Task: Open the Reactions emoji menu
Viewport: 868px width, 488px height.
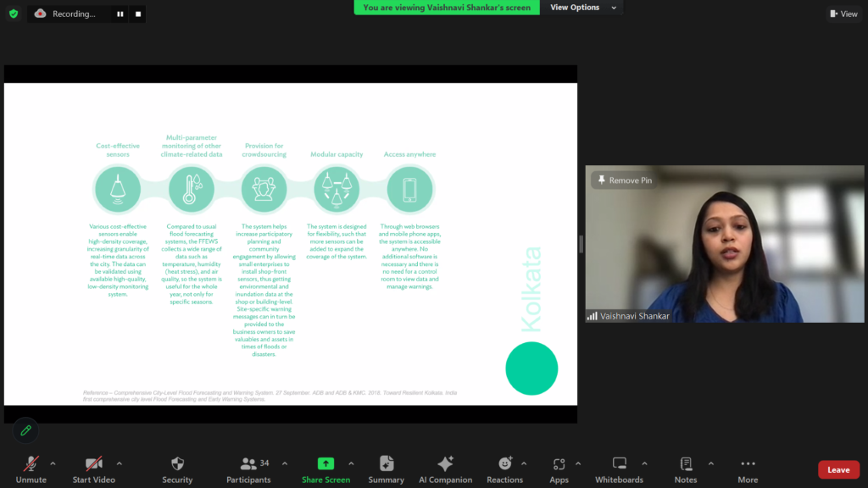Action: [x=505, y=464]
